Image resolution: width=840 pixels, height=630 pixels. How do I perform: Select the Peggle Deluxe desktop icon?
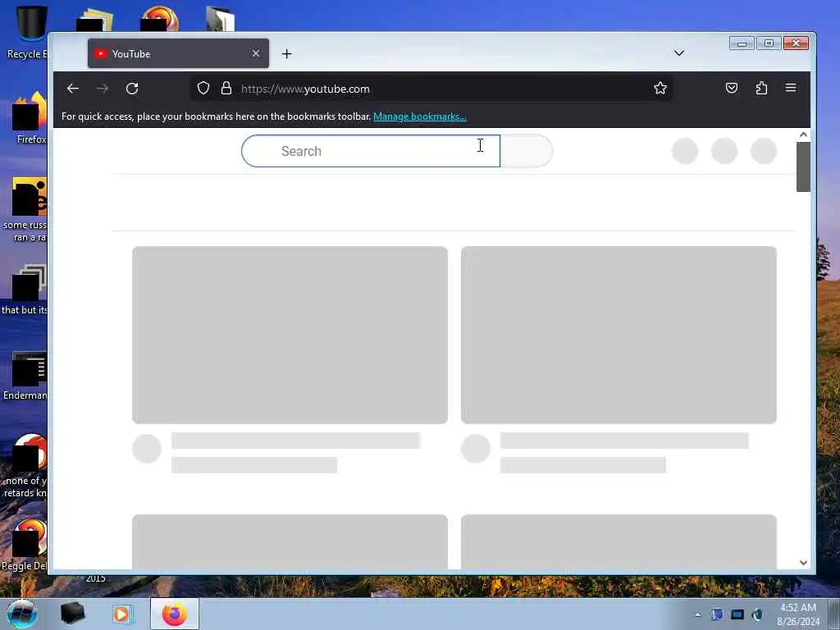tap(25, 546)
